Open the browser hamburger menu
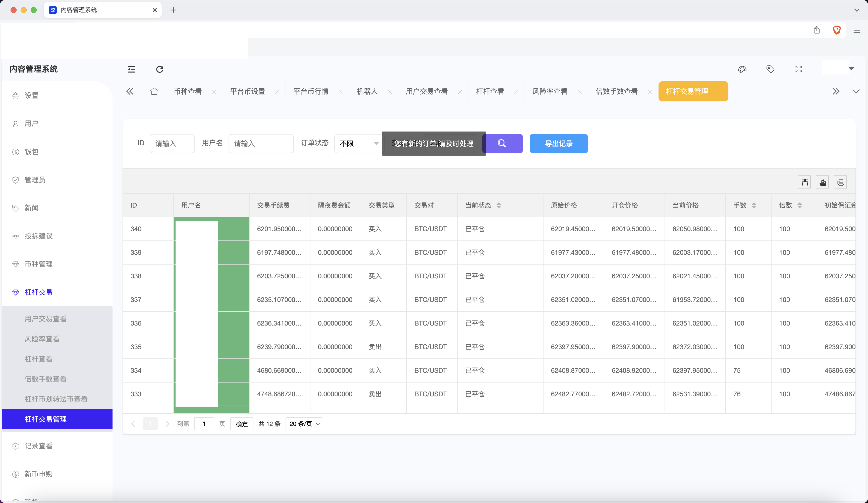This screenshot has width=868, height=503. tap(857, 30)
